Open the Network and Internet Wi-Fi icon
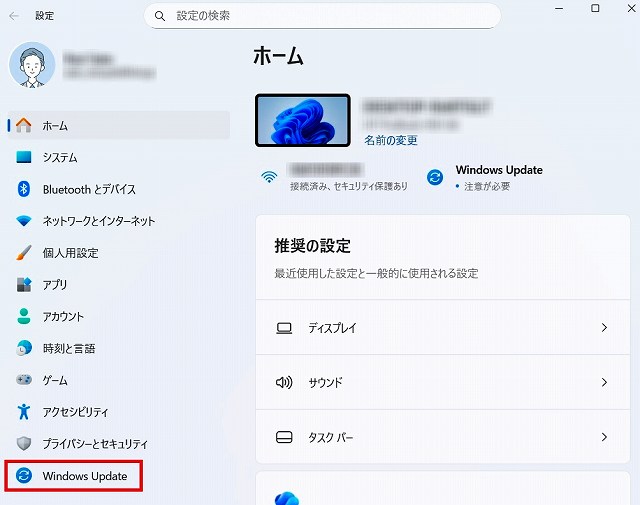Viewport: 640px width, 505px height. (24, 221)
